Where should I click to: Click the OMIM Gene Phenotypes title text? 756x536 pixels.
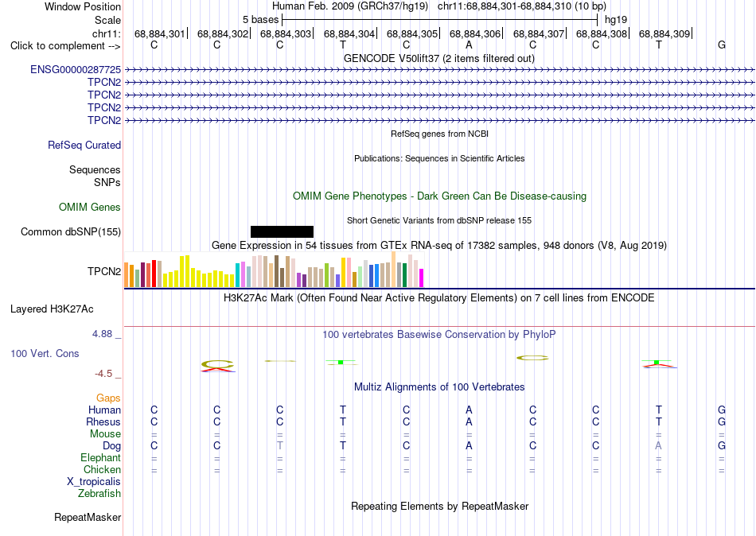pyautogui.click(x=440, y=196)
